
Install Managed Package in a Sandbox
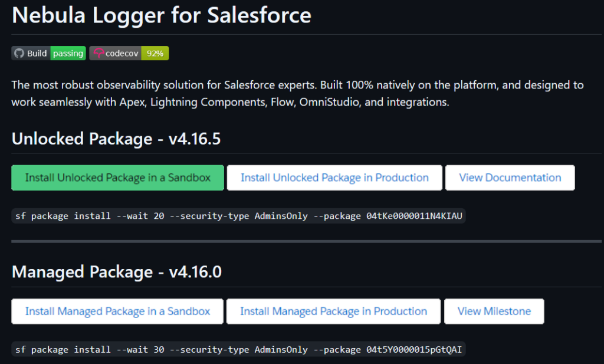pos(117,311)
